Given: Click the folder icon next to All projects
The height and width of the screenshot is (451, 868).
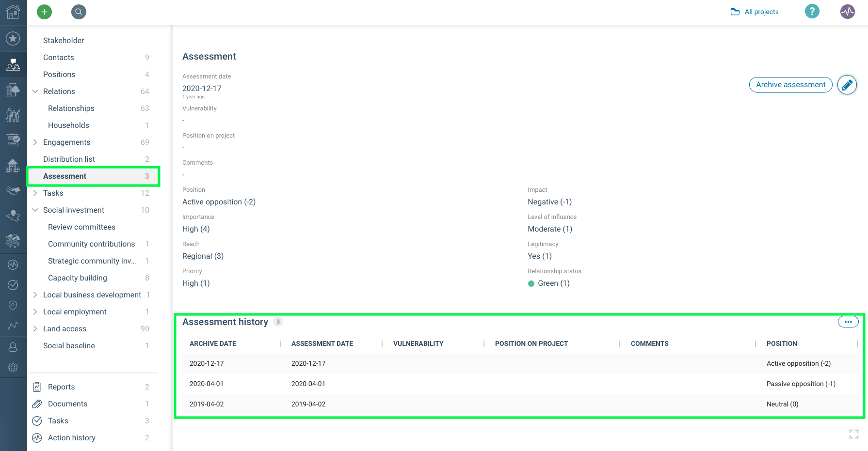Looking at the screenshot, I should (735, 12).
